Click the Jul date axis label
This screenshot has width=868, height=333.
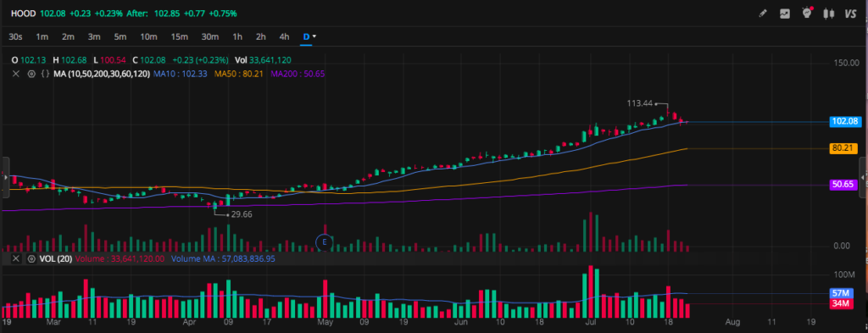click(x=591, y=321)
